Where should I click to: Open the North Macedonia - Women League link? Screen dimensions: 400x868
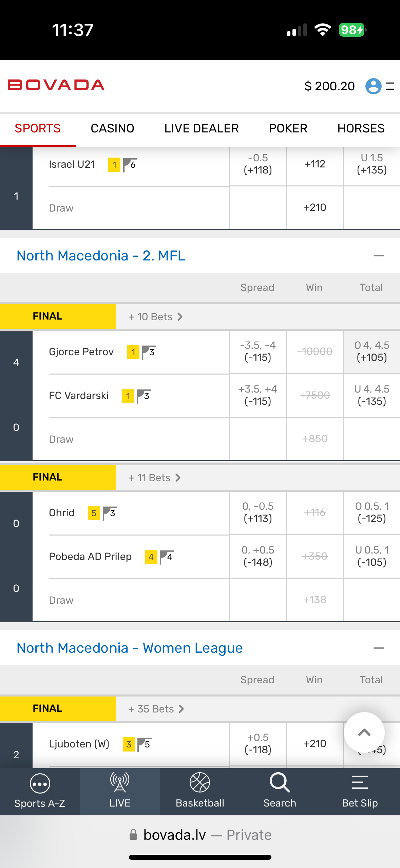pos(130,648)
